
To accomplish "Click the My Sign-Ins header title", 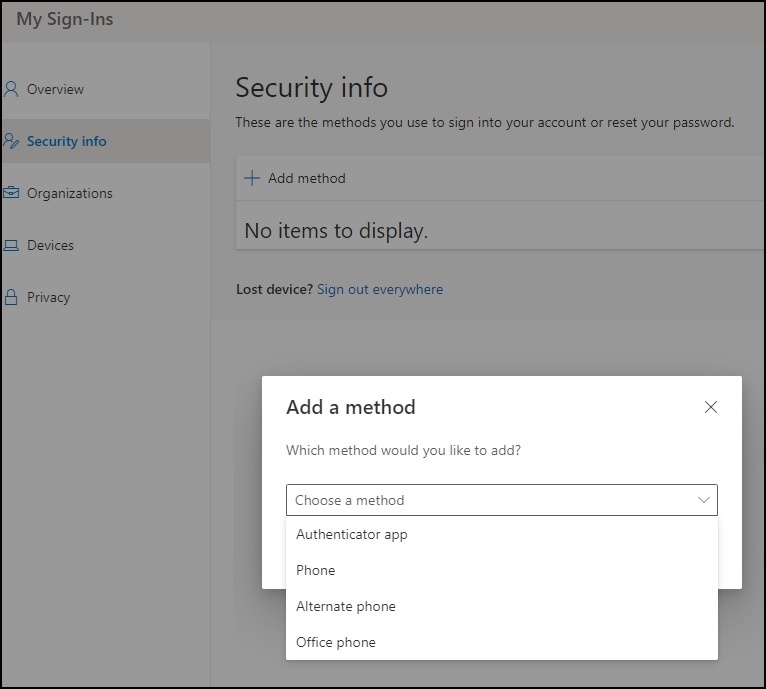I will coord(65,19).
